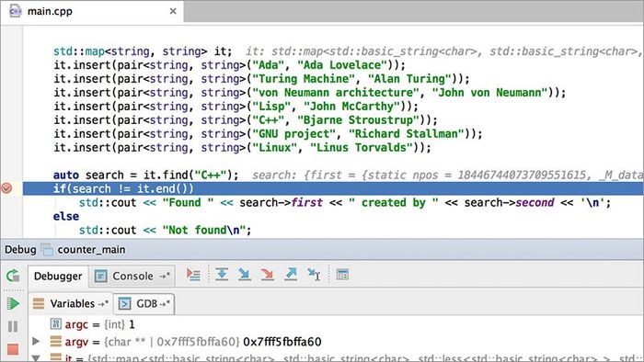
Task: Click the Debug panel title
Action: pos(20,250)
